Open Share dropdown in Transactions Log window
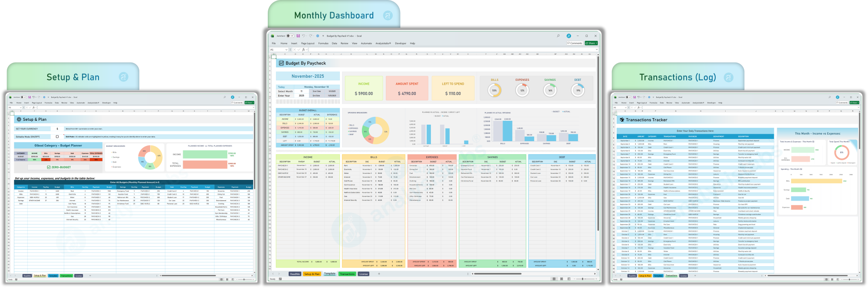 (x=858, y=103)
